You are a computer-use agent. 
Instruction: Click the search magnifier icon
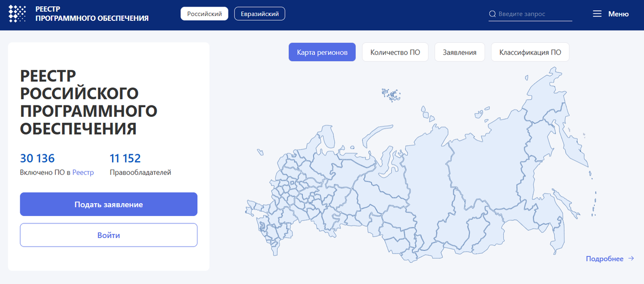(x=492, y=14)
